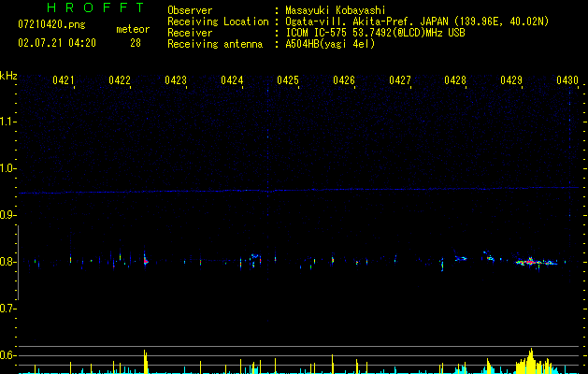Click the 0.8 kHz axis label
588x374 pixels.
coord(7,262)
